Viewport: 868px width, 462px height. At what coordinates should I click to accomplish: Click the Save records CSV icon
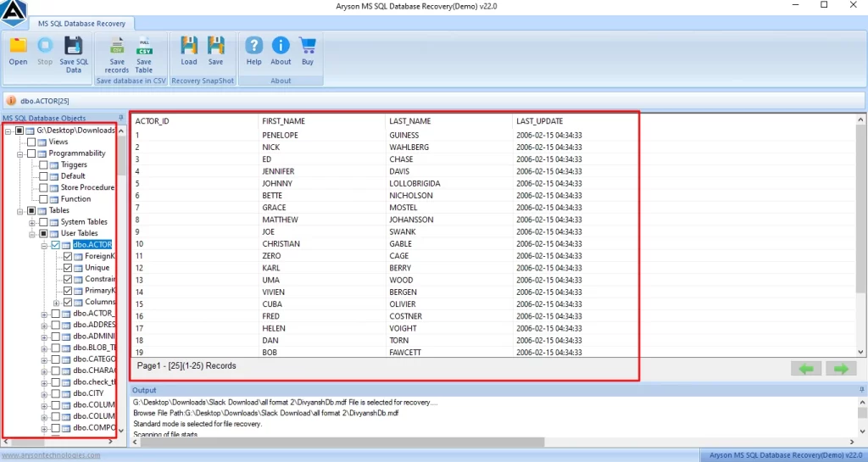click(x=117, y=46)
